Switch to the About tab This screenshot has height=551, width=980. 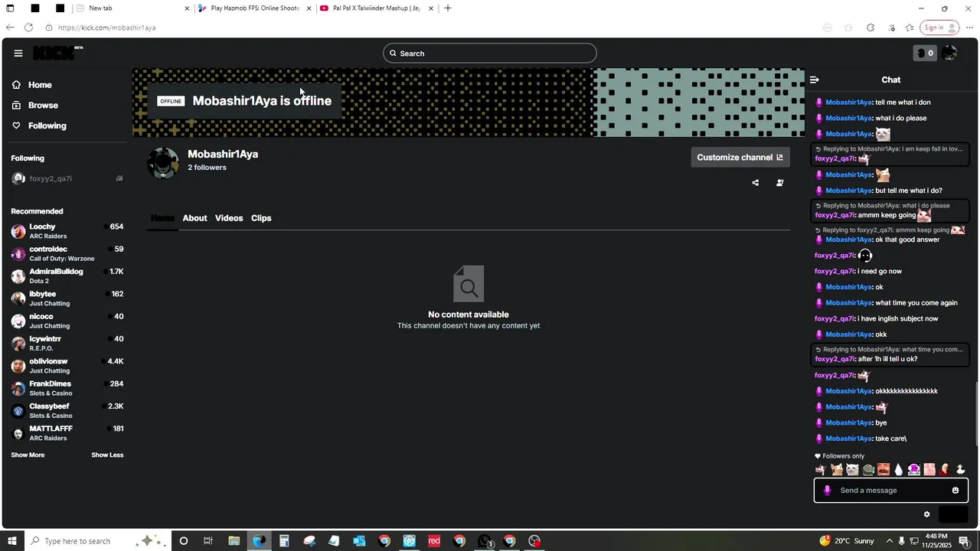click(x=194, y=218)
